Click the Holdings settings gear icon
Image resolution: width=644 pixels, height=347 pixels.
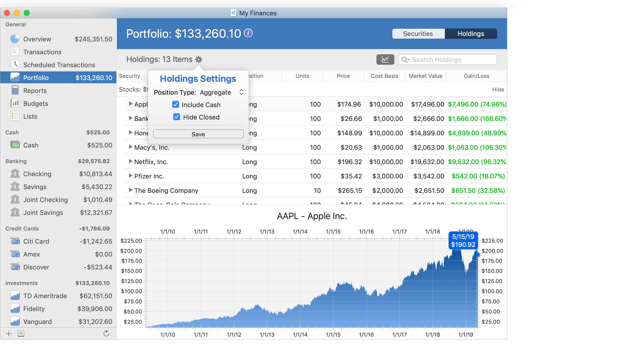[198, 59]
